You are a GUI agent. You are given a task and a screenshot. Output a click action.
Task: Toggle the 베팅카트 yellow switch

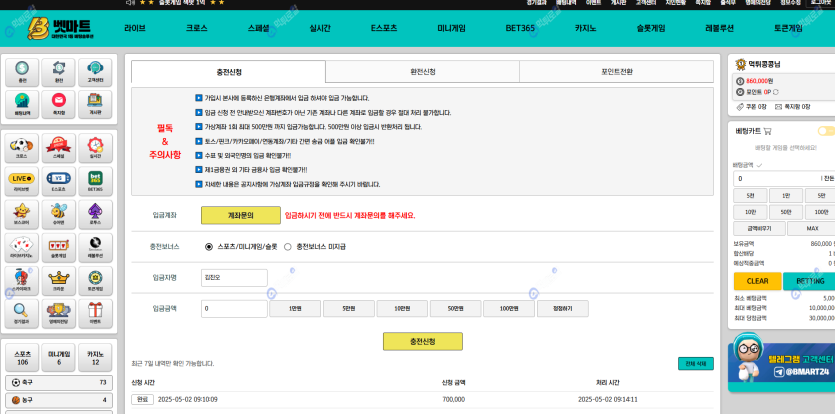click(x=825, y=131)
